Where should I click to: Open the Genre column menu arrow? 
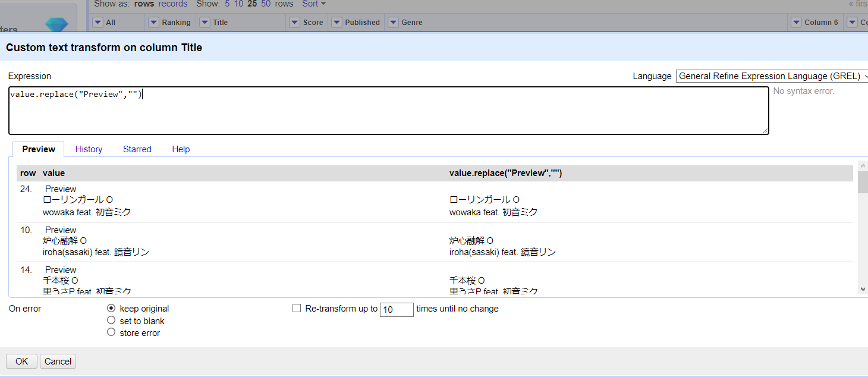[x=393, y=23]
